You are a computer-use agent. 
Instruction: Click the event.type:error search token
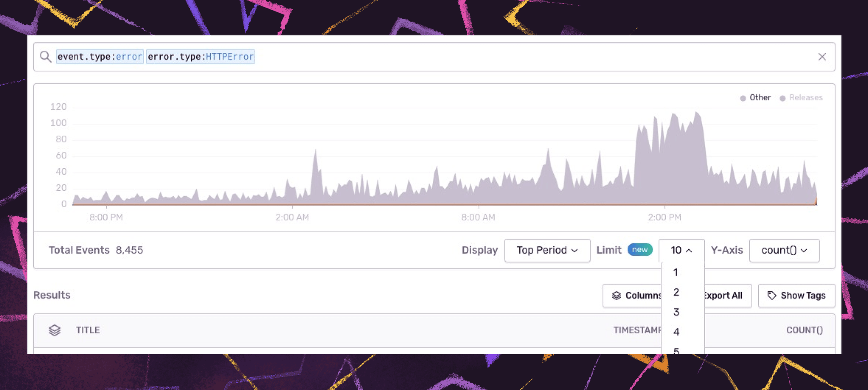tap(100, 56)
